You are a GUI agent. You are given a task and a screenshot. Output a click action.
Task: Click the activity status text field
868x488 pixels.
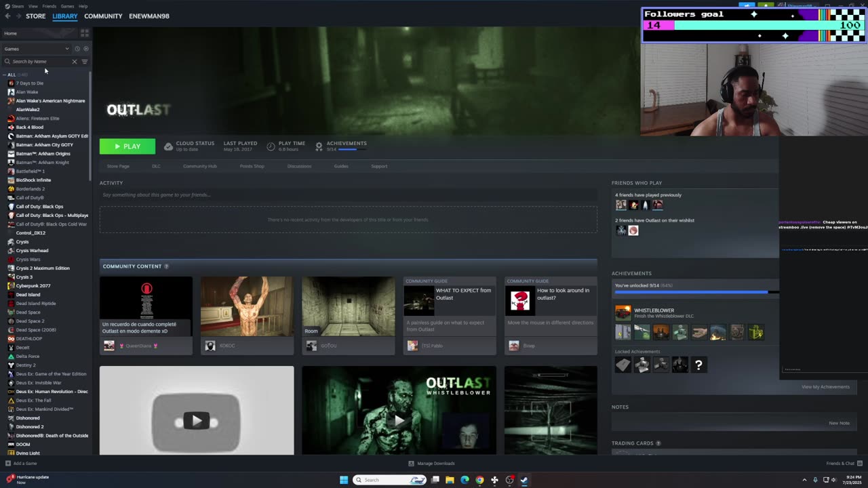point(349,195)
